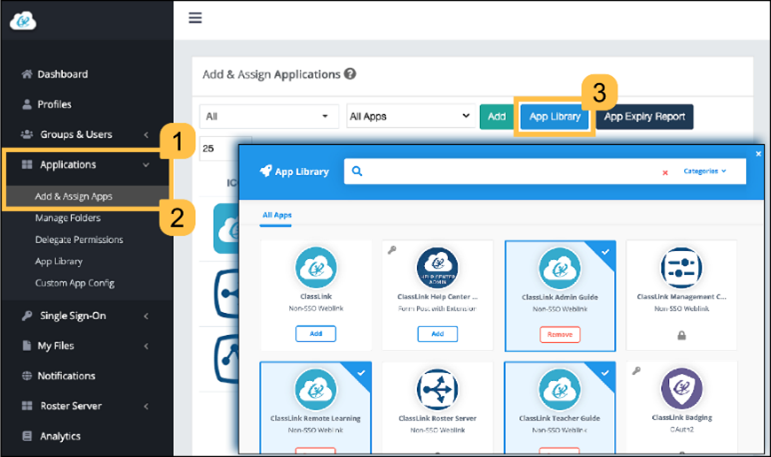The height and width of the screenshot is (457, 771).
Task: Open the Categories dropdown in App Library
Action: tap(705, 171)
